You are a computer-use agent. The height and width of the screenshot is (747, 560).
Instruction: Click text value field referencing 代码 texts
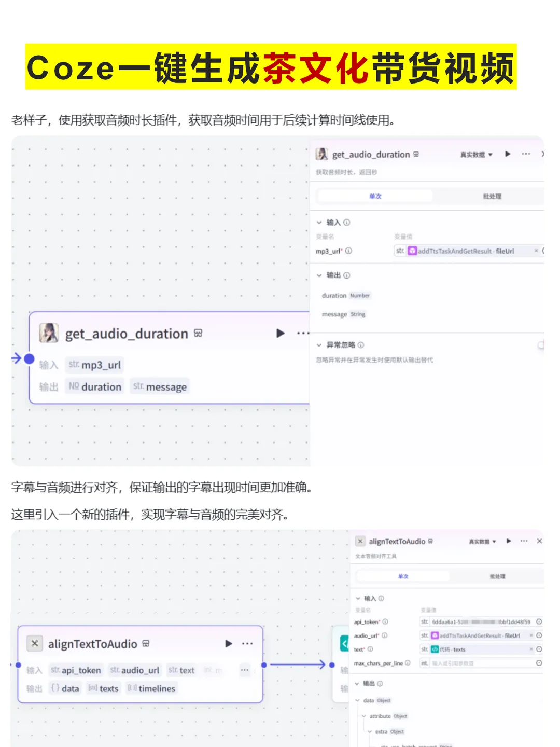point(477,649)
